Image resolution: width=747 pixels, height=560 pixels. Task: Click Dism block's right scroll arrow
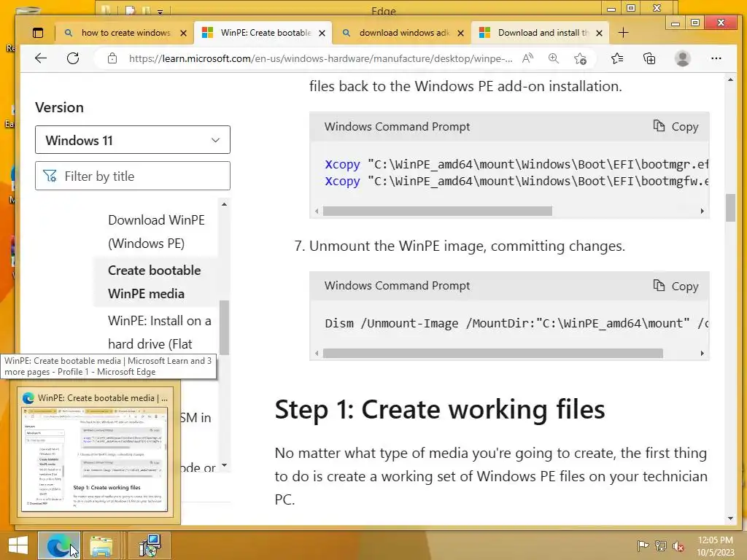[703, 354]
